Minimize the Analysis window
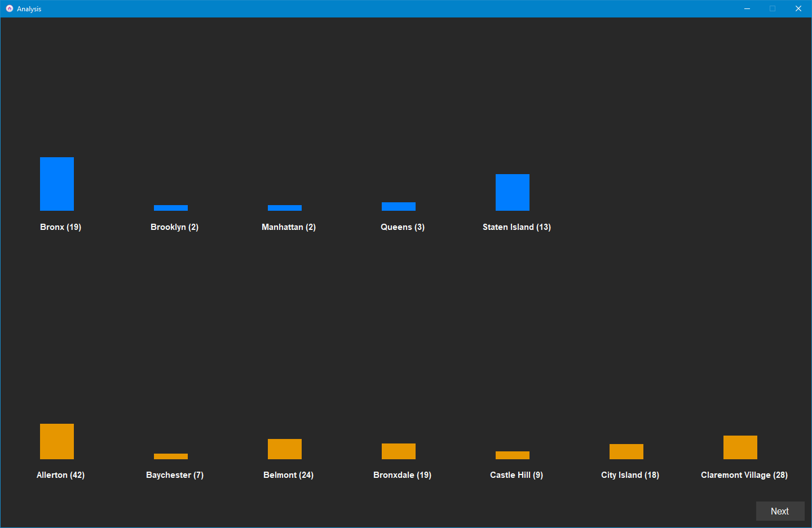 (x=747, y=8)
